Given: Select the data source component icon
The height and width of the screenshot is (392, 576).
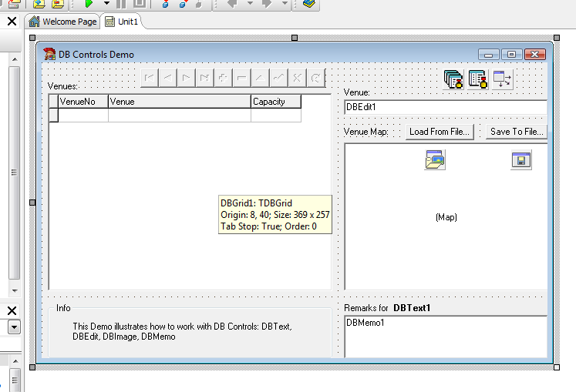Looking at the screenshot, I should point(503,79).
